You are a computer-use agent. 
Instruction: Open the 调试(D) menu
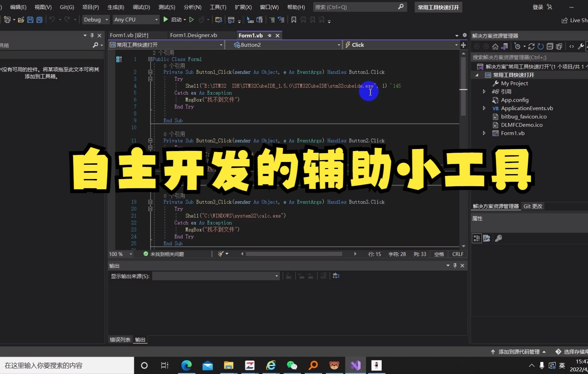tap(141, 7)
